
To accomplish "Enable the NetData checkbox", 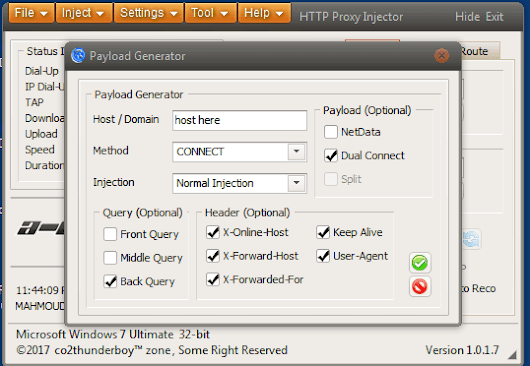I will (x=331, y=132).
